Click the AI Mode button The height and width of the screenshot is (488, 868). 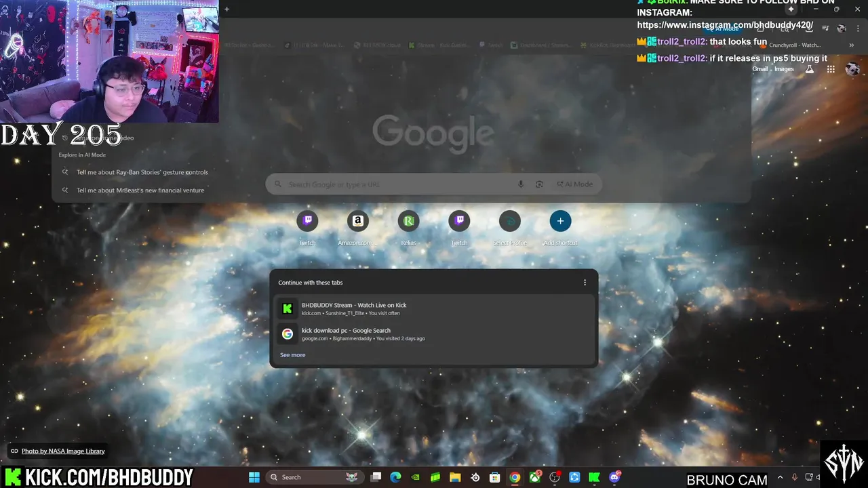[x=574, y=184]
